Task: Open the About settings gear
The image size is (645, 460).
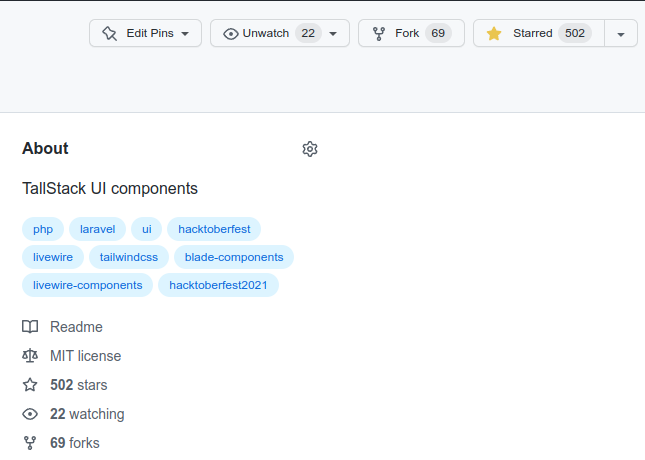Action: tap(310, 149)
